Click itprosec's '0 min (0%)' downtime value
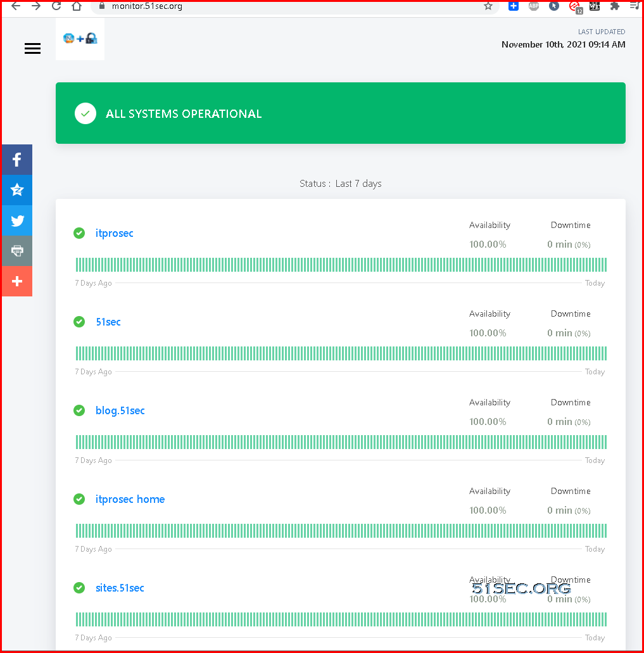 pos(569,244)
